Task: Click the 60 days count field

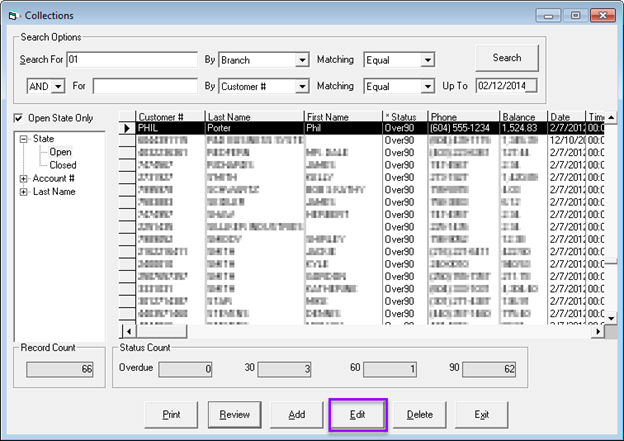Action: click(390, 369)
